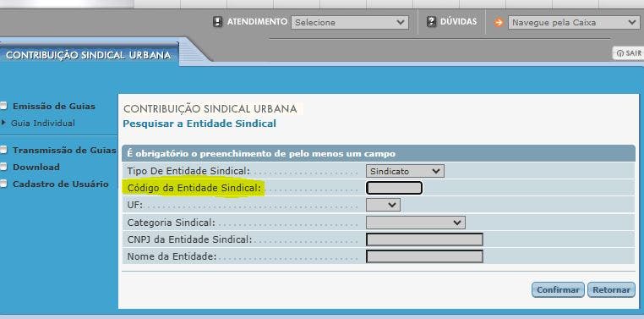Screen dimensions: 644x319
Task: Click the Tipo De Entidade Sindical label
Action: click(x=188, y=171)
